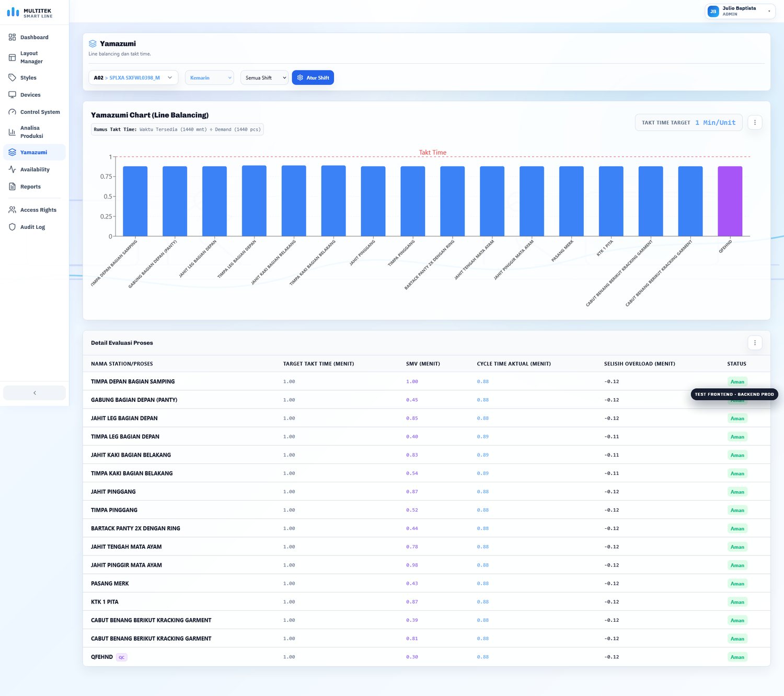
Task: Collapse the sidebar with chevron button
Action: pos(34,393)
